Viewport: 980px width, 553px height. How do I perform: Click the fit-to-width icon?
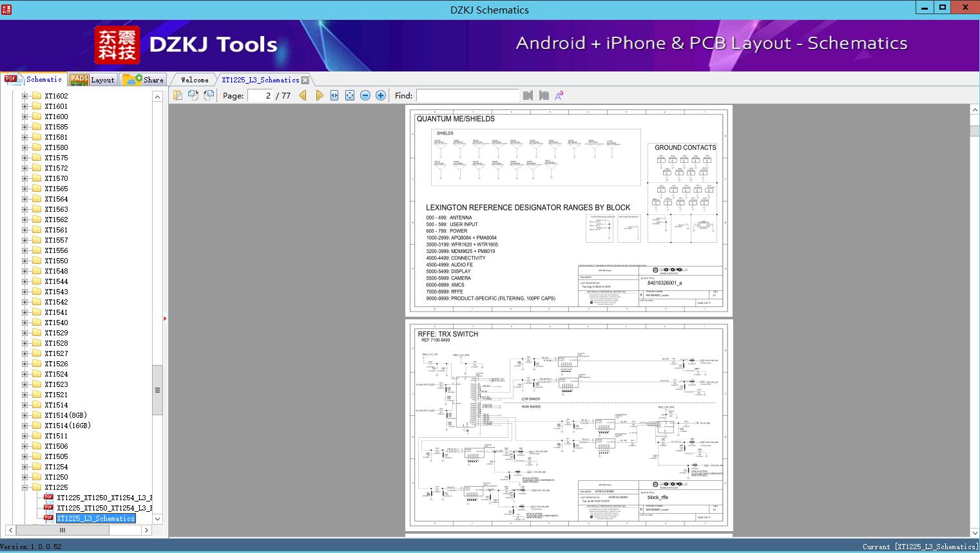coord(334,95)
